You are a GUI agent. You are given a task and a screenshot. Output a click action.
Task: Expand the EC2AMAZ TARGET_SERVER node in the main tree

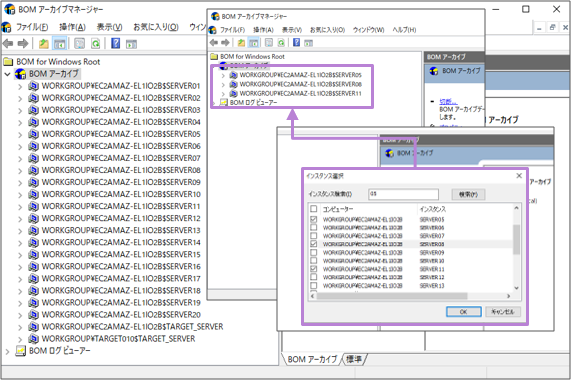[x=20, y=327]
